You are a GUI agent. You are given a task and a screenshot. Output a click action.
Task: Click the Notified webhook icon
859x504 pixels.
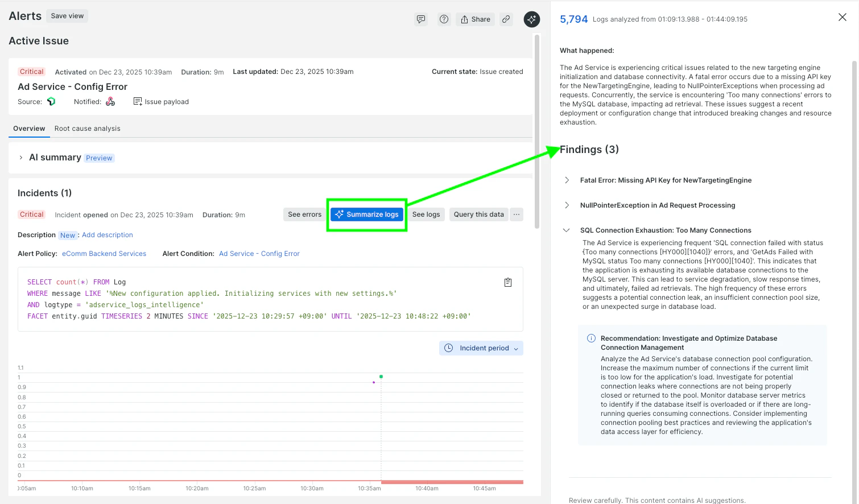tap(110, 101)
